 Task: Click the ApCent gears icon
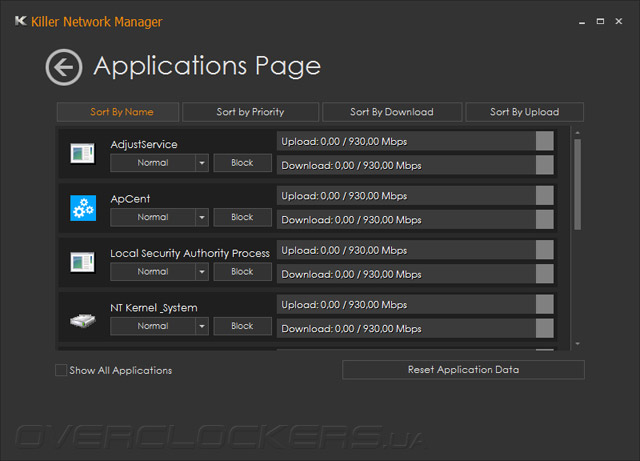[x=82, y=208]
